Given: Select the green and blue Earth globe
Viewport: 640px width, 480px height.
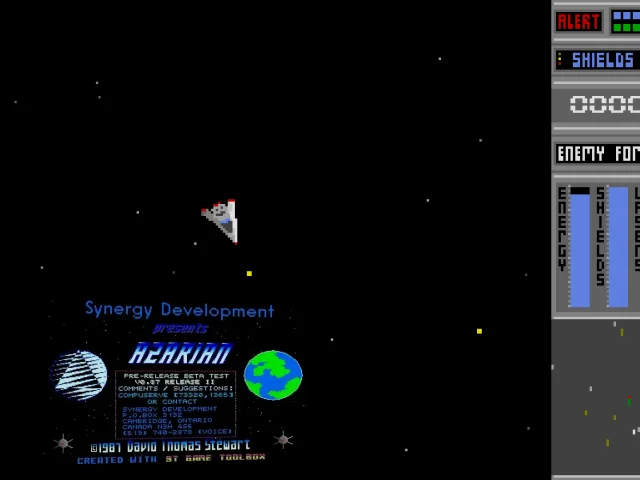Looking at the screenshot, I should point(273,375).
